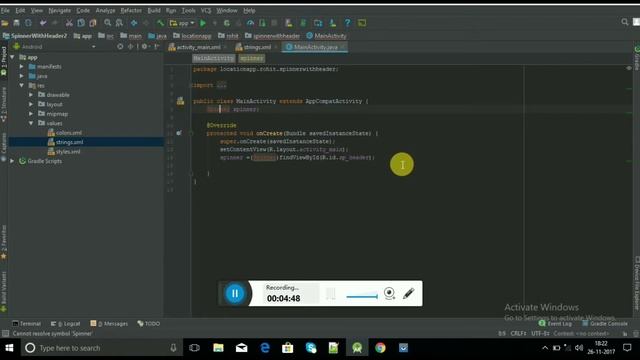Collapse the res folder
The width and height of the screenshot is (640, 360).
coord(22,85)
